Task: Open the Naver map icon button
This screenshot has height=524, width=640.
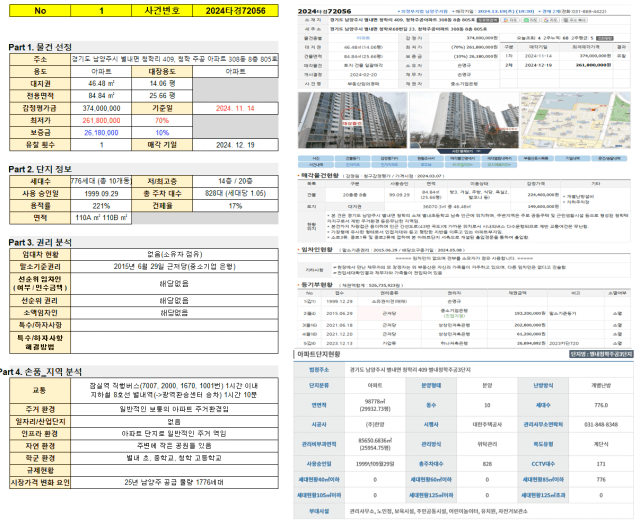Action: pos(530,20)
